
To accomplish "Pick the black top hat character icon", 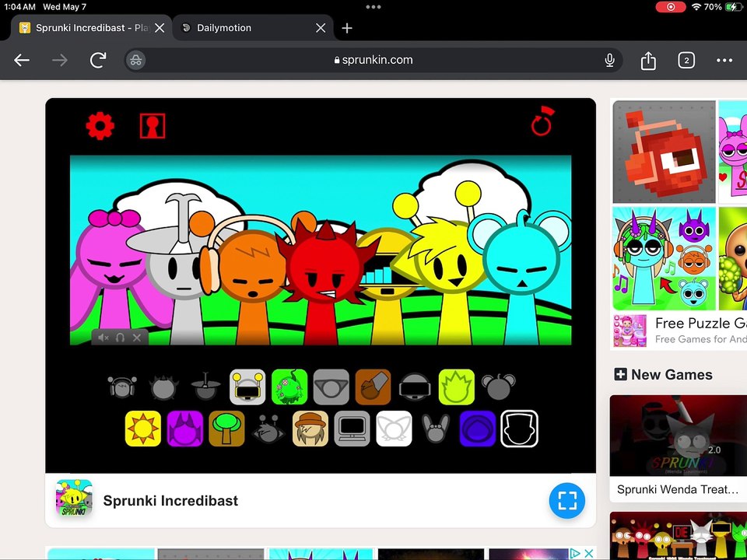I will point(519,429).
